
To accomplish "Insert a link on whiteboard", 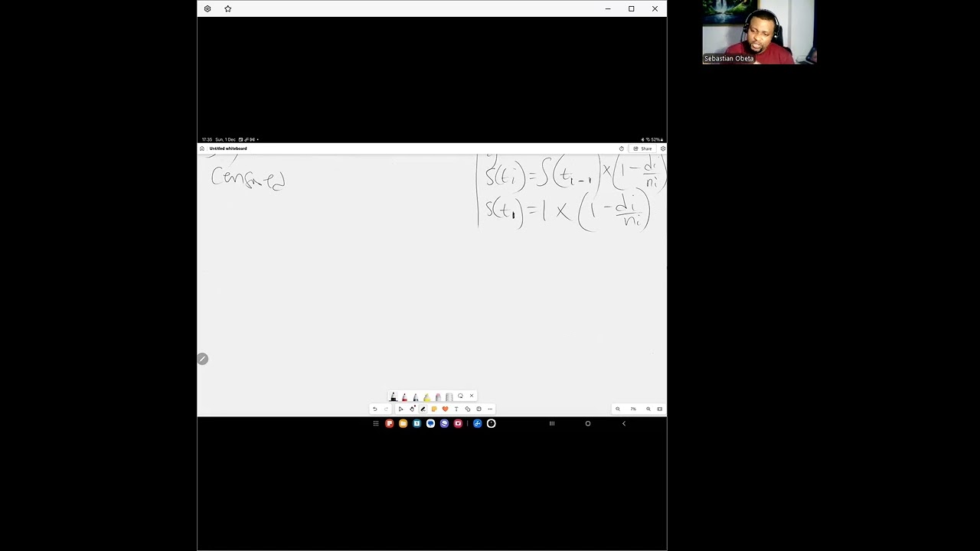I will tap(468, 409).
